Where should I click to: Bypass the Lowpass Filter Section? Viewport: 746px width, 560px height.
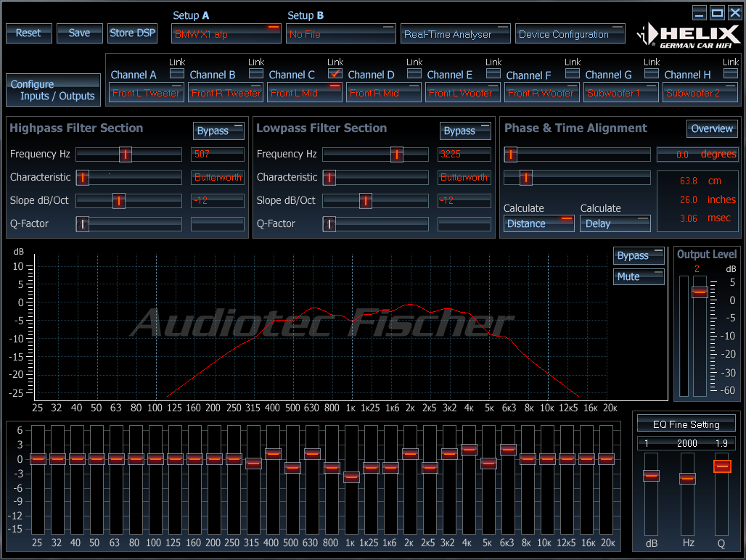coord(465,131)
